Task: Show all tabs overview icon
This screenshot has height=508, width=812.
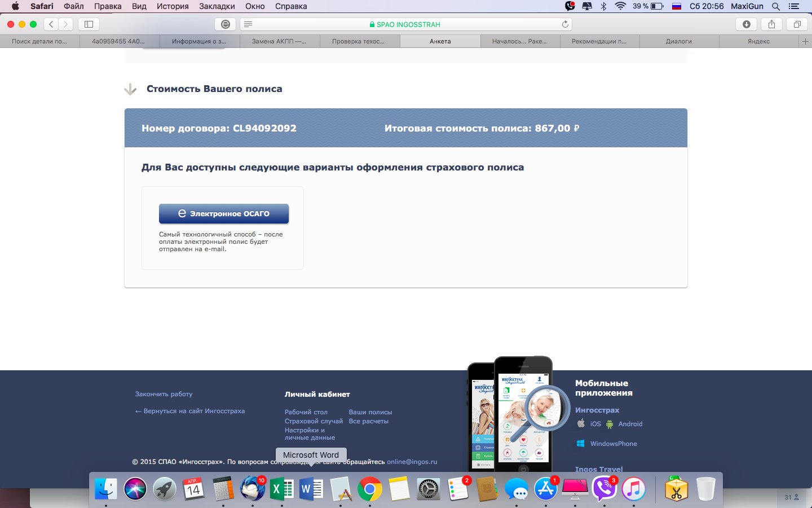Action: point(797,24)
